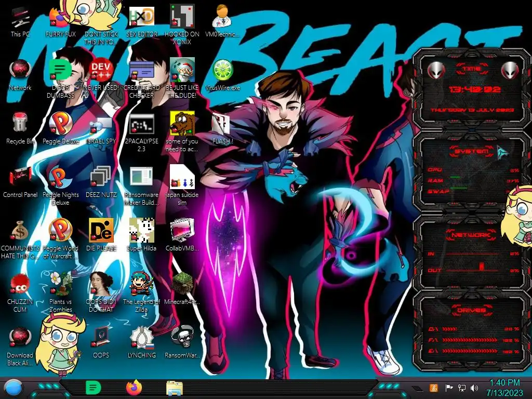Open the DIE PLEASE 'De' icon
Screen dimensions: 532x399
click(x=101, y=235)
